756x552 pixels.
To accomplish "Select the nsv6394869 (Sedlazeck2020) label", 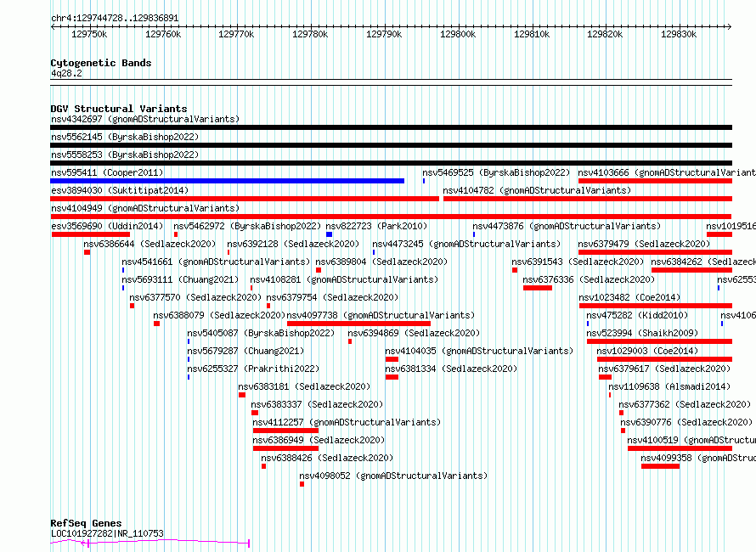I will point(414,333).
